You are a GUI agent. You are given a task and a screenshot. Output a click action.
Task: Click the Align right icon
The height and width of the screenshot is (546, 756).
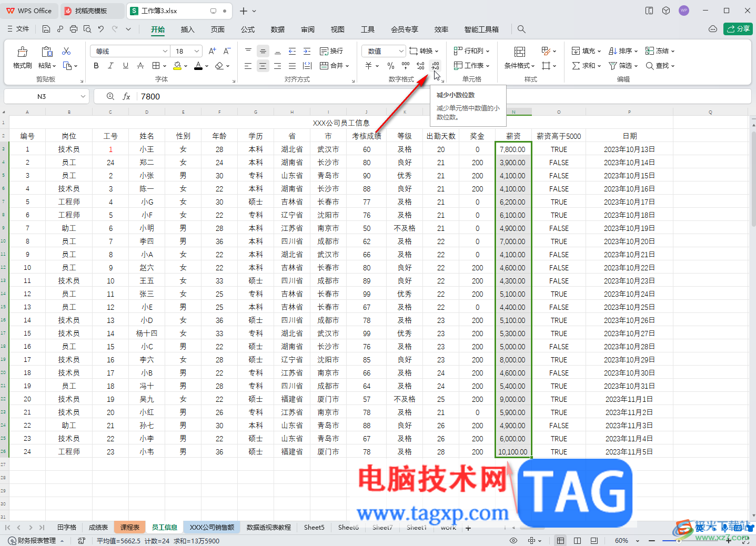point(278,66)
